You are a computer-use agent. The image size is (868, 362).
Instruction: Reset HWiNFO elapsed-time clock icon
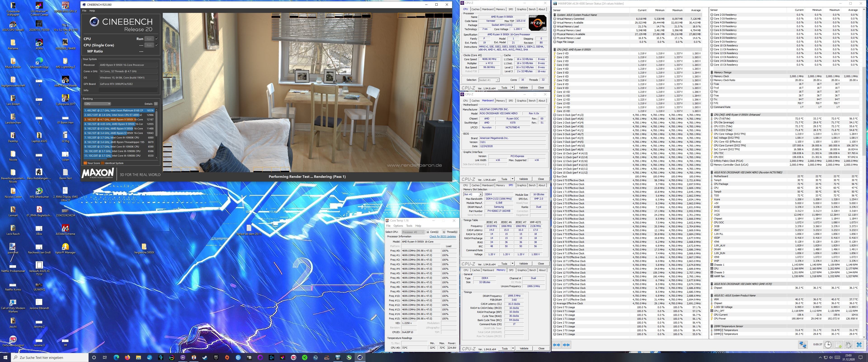point(828,345)
